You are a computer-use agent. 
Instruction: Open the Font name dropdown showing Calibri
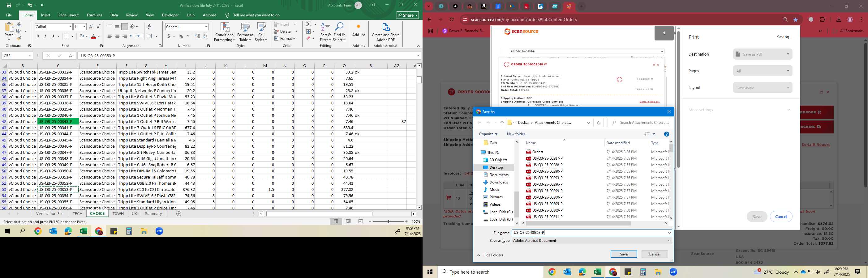pyautogui.click(x=70, y=27)
